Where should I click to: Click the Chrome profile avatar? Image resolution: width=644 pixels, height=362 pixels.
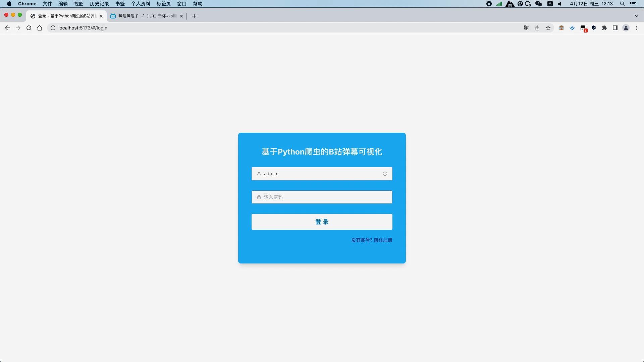pos(626,28)
